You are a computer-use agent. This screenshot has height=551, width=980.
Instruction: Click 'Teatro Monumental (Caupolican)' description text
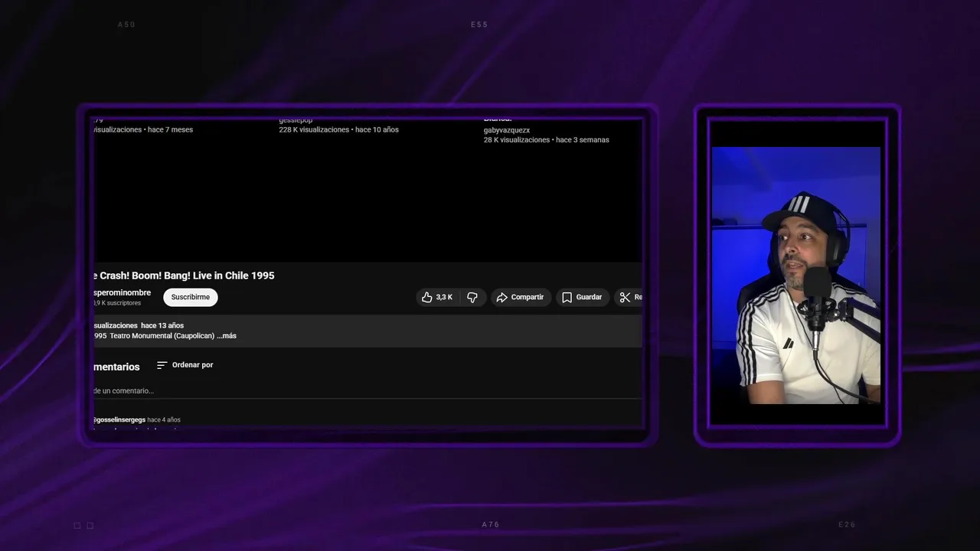pyautogui.click(x=162, y=336)
